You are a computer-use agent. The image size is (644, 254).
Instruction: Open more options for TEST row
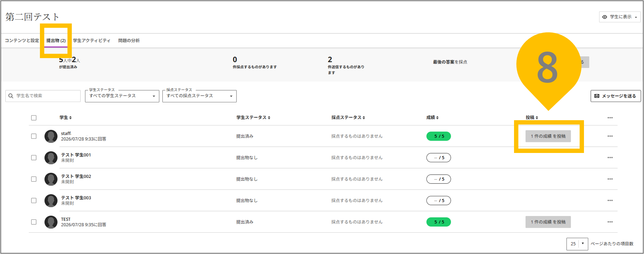610,222
